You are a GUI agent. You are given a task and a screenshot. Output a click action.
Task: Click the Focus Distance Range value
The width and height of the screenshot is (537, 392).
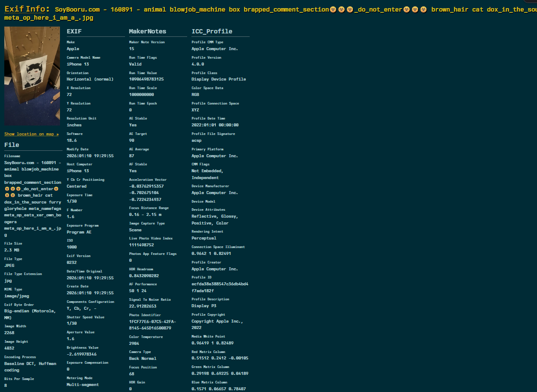(145, 215)
